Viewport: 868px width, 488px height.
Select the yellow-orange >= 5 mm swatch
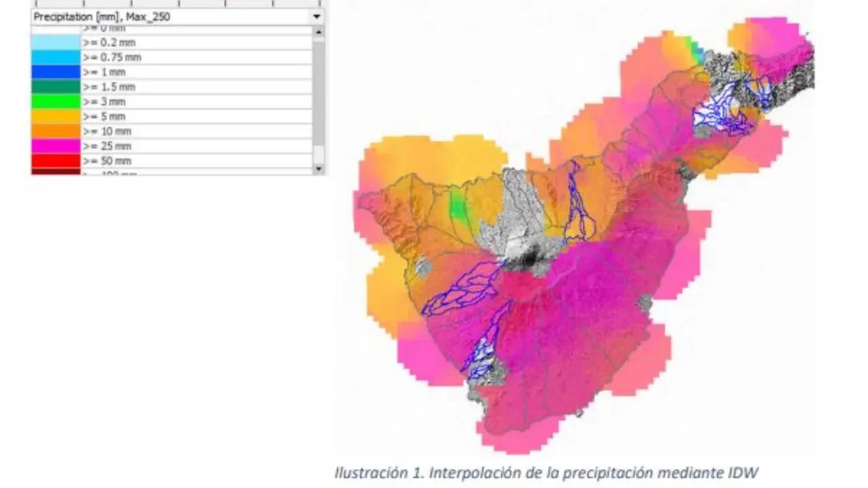pyautogui.click(x=56, y=117)
